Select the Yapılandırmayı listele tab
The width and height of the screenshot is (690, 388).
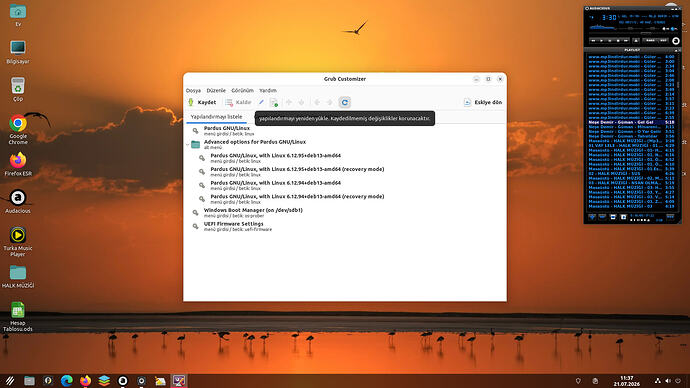click(216, 117)
